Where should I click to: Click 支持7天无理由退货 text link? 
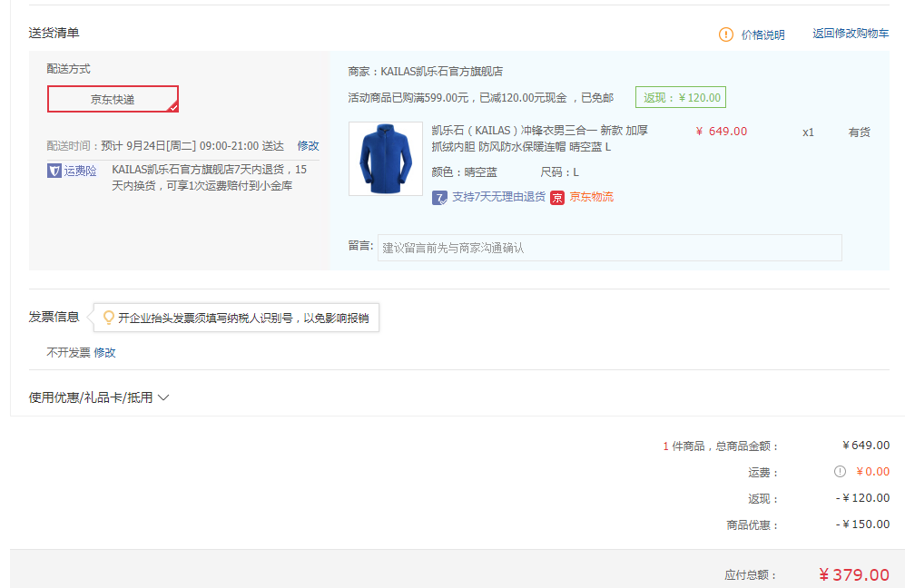[x=498, y=197]
